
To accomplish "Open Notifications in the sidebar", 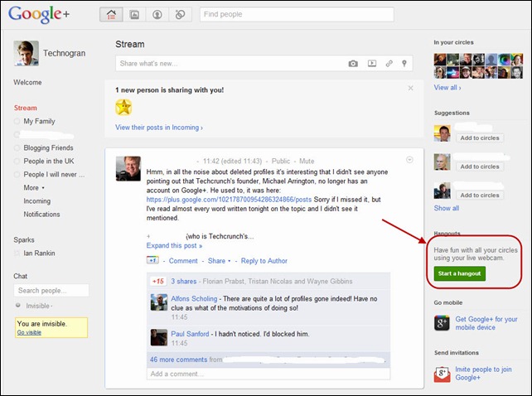I will (x=41, y=214).
